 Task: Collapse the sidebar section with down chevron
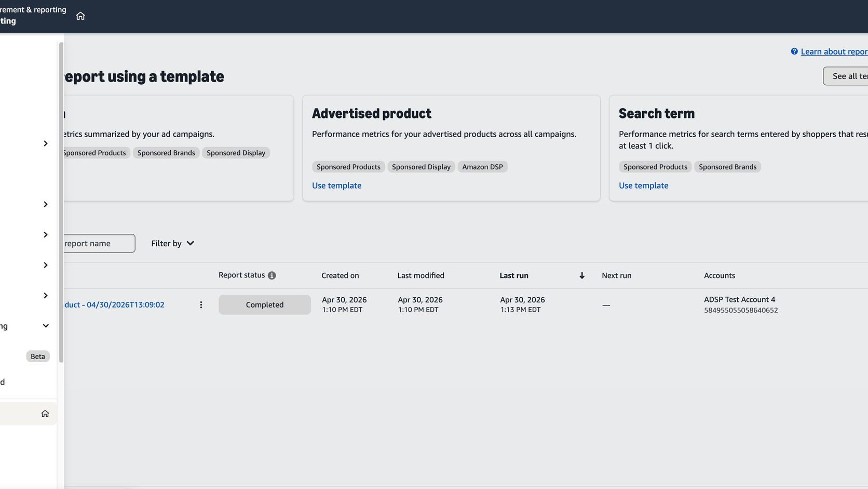(46, 326)
